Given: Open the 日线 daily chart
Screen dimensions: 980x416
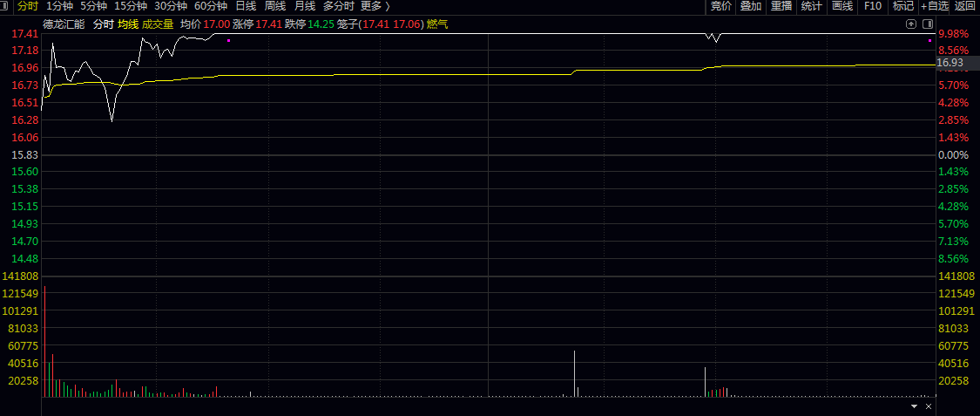Looking at the screenshot, I should 246,6.
